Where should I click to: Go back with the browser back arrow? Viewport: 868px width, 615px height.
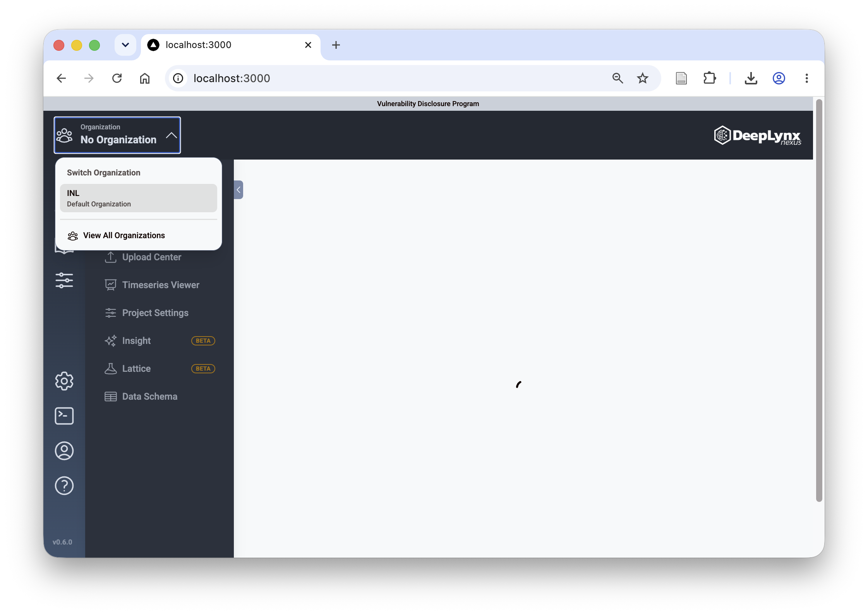pyautogui.click(x=61, y=78)
